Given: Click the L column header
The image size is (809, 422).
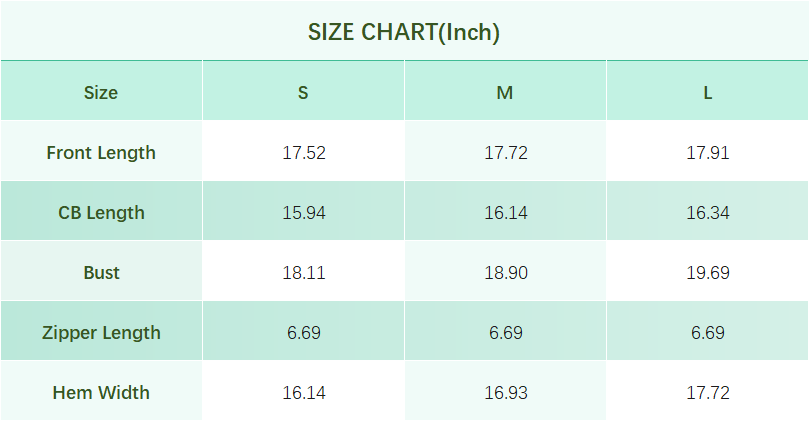Looking at the screenshot, I should pyautogui.click(x=707, y=93).
